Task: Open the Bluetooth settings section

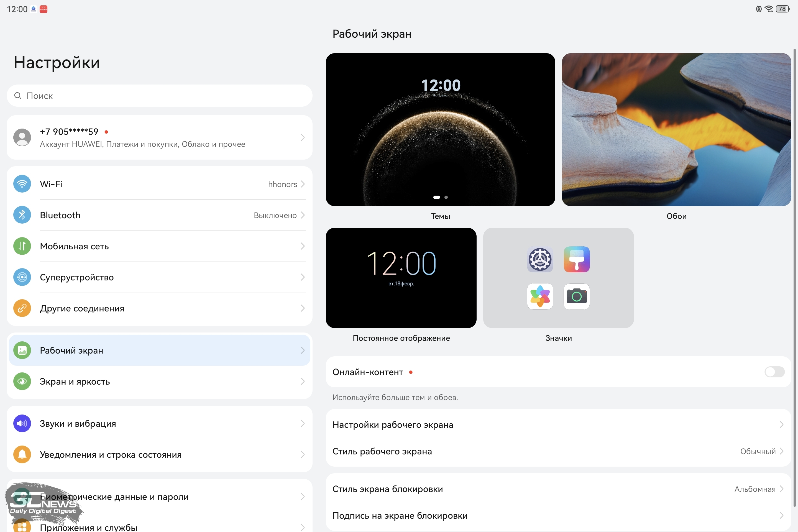Action: click(x=160, y=215)
